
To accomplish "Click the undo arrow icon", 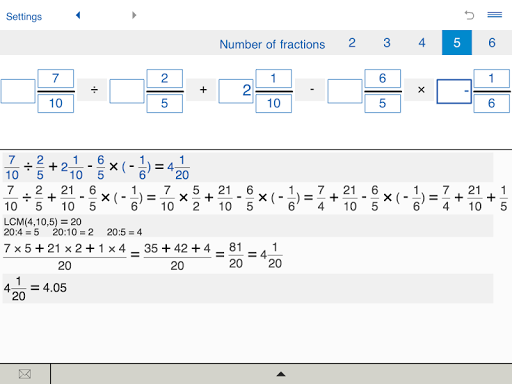I will (x=469, y=15).
